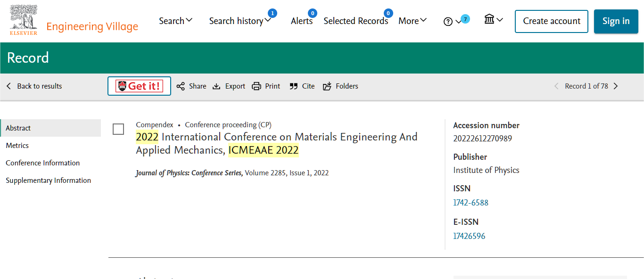This screenshot has width=644, height=279.
Task: Click the Folders icon
Action: click(327, 86)
